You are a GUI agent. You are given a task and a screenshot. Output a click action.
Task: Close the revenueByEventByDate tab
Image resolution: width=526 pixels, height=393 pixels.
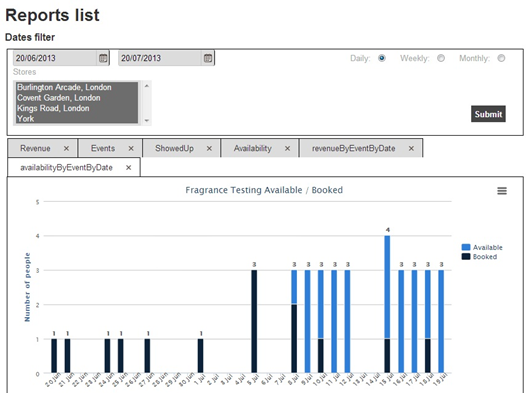(411, 148)
